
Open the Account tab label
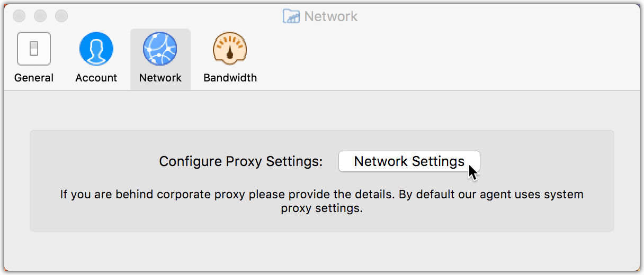(x=96, y=78)
